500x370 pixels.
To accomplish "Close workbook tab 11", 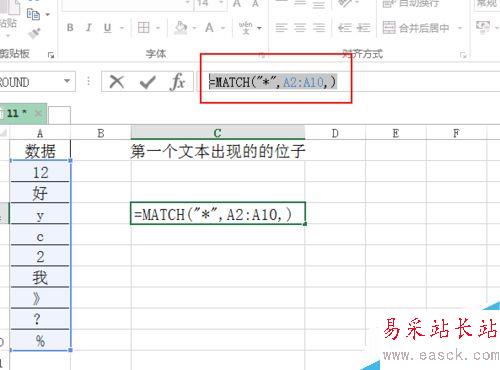I will coord(38,114).
